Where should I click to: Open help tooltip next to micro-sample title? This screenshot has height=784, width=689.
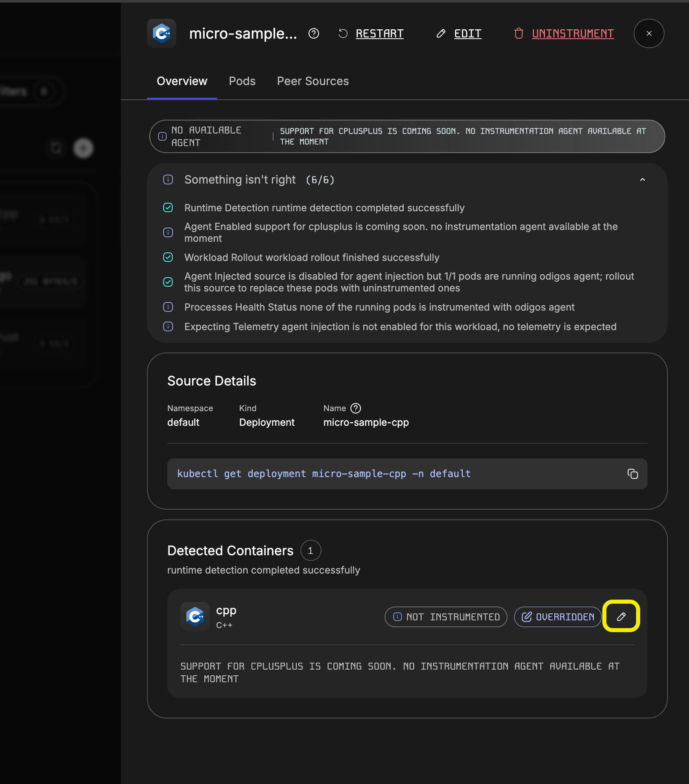pos(314,33)
